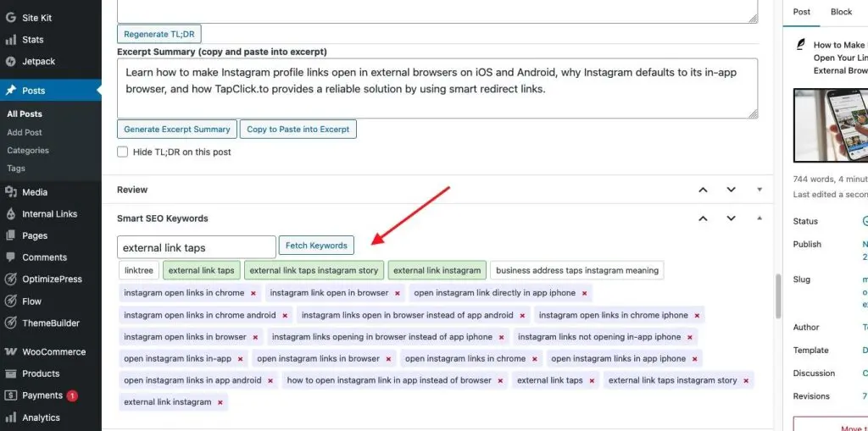Remove keyword 'open instagram links in chrome'
The width and height of the screenshot is (868, 431).
(535, 359)
